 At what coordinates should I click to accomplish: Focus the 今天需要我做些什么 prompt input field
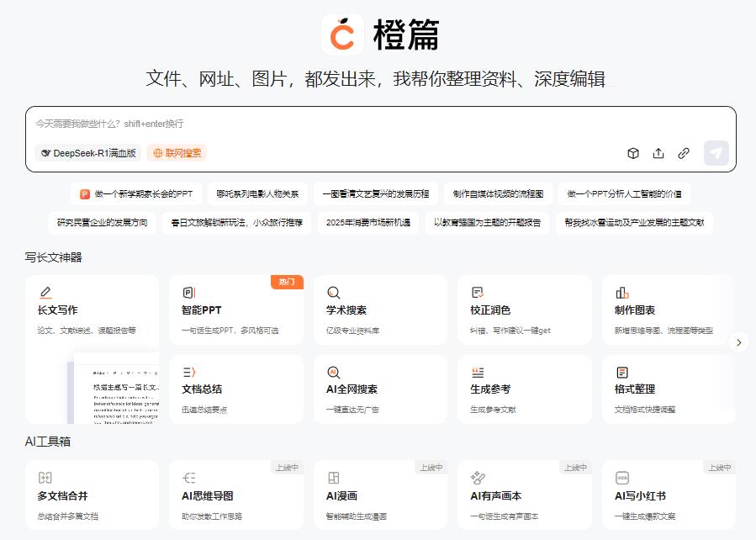(380, 124)
